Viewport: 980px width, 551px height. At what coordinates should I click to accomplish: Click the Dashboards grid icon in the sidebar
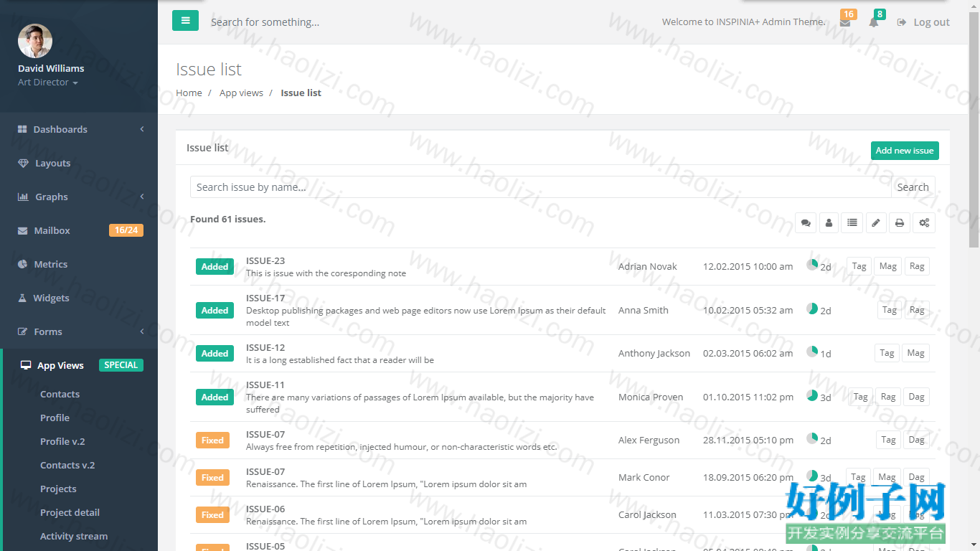tap(22, 129)
